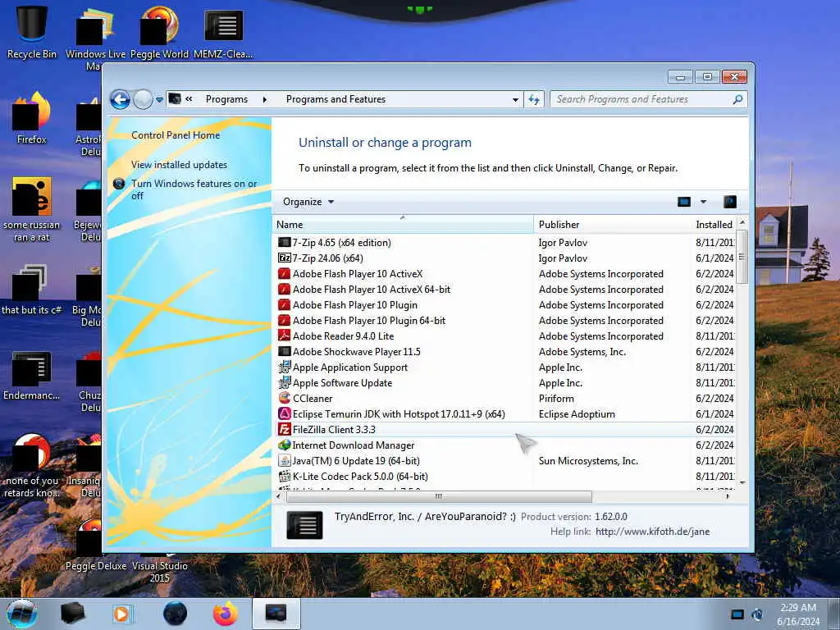Select Adobe Flash Player 10 ActiveX 64-bit
The width and height of the screenshot is (840, 630).
(x=505, y=290)
